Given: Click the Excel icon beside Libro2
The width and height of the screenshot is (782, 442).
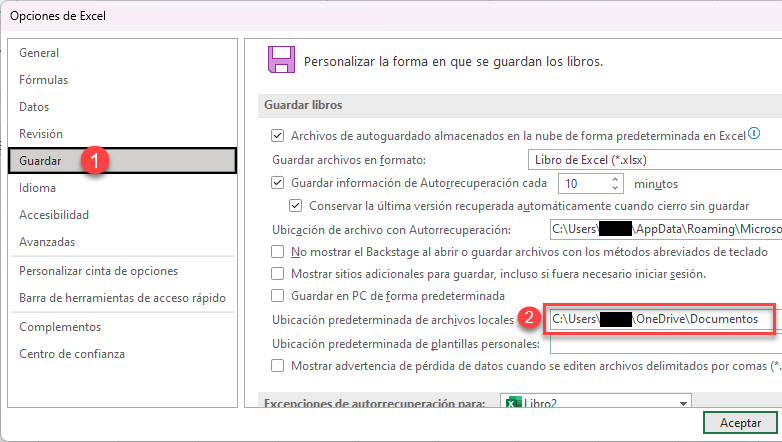Looking at the screenshot, I should tap(513, 403).
